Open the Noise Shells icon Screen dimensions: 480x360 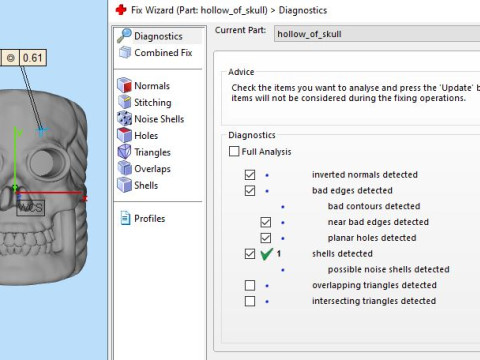(x=124, y=119)
